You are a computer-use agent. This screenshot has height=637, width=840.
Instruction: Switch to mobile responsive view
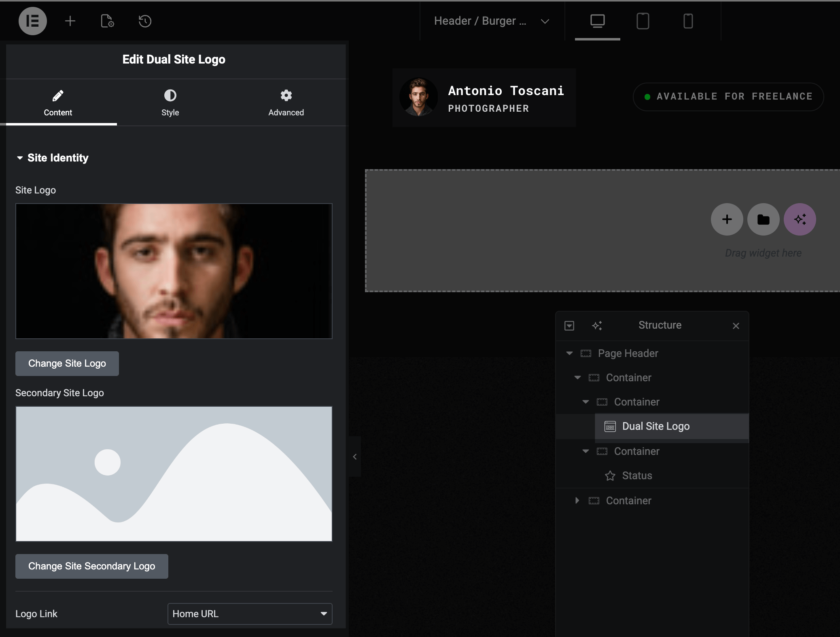pyautogui.click(x=688, y=21)
